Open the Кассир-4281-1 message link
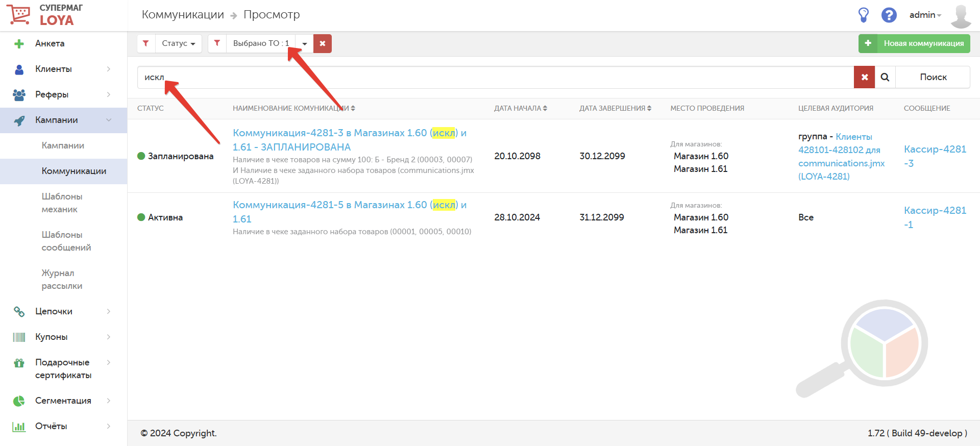Image resolution: width=980 pixels, height=446 pixels. pos(935,217)
